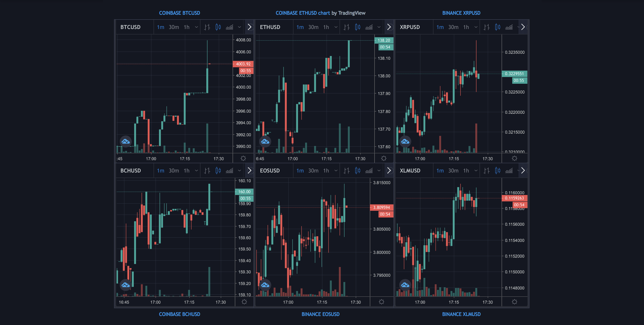Open XRPUSD chart settings gear
The image size is (644, 325).
coord(514,158)
